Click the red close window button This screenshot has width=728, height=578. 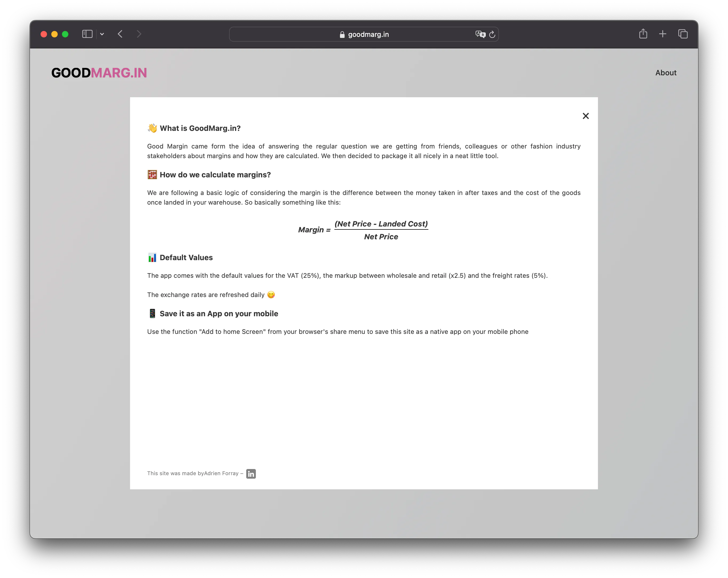pos(44,34)
